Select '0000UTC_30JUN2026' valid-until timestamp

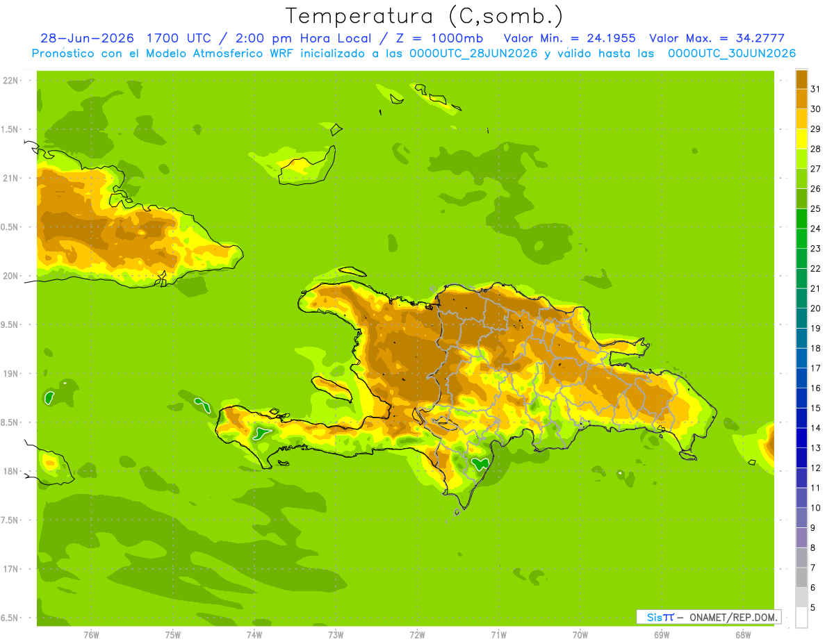[x=732, y=53]
